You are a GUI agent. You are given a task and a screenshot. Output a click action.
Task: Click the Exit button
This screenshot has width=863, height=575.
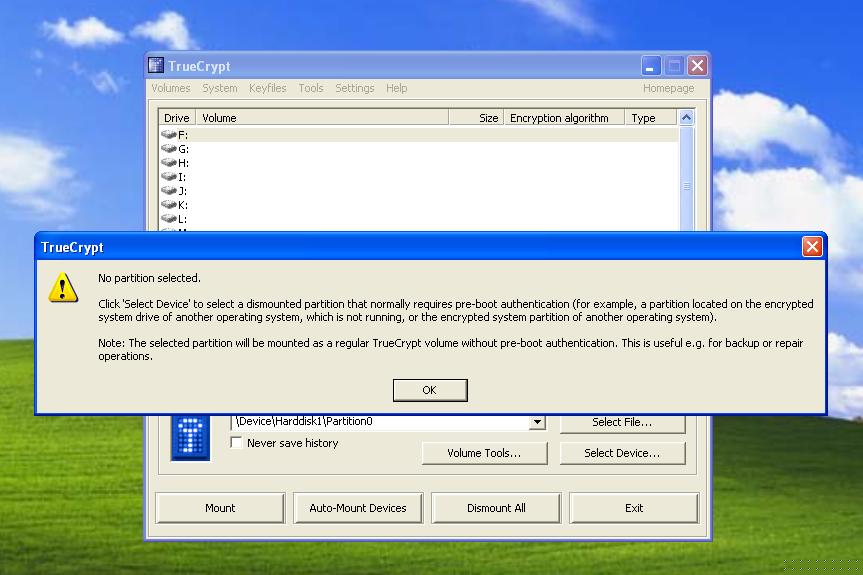click(633, 508)
